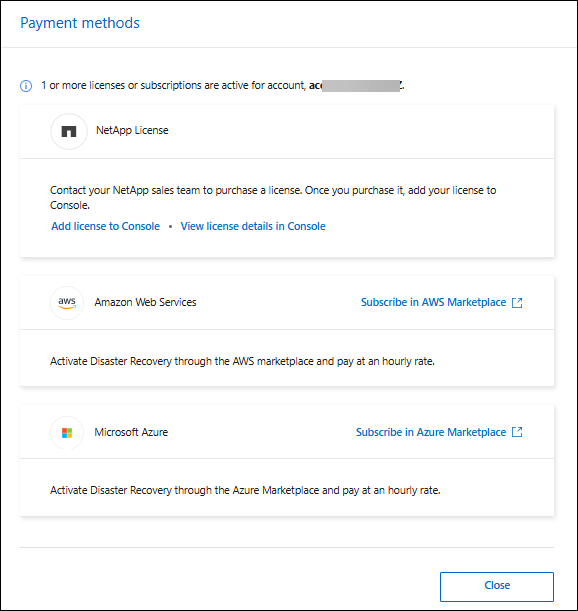
Task: Click the NetApp License title
Action: pos(132,130)
